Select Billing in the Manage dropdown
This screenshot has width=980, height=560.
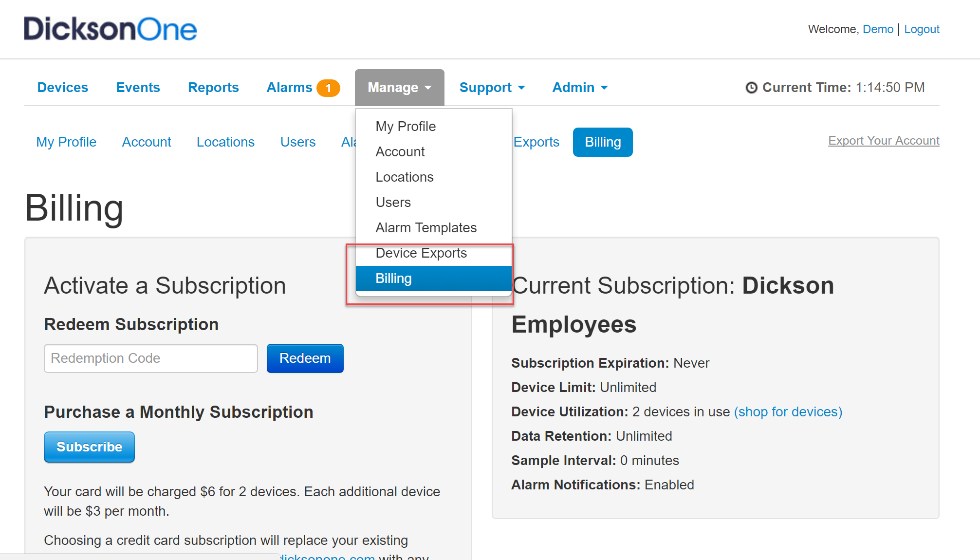click(434, 279)
